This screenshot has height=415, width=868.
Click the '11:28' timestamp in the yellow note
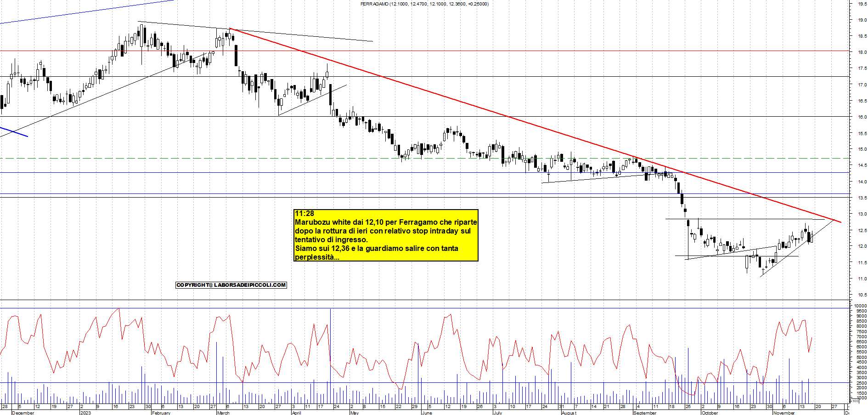click(304, 213)
